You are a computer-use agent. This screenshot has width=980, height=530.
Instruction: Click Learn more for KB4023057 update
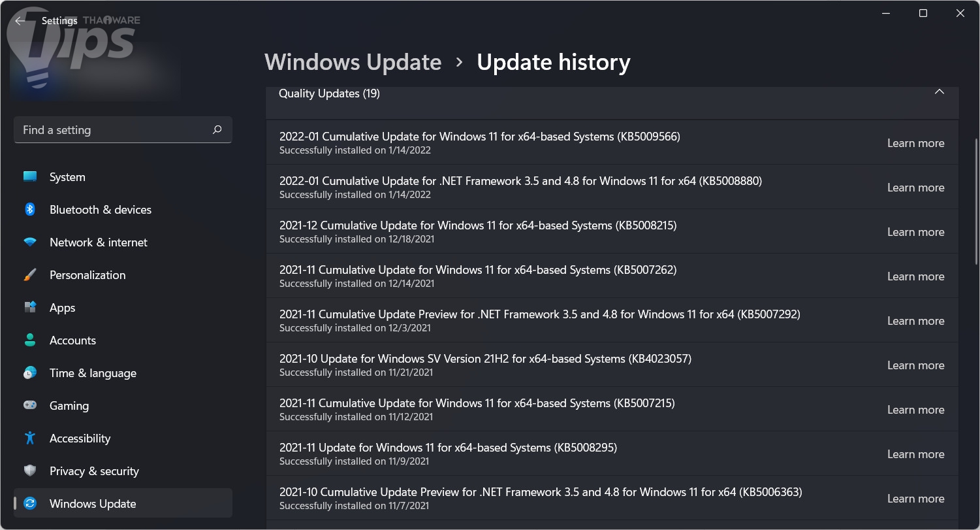point(915,365)
